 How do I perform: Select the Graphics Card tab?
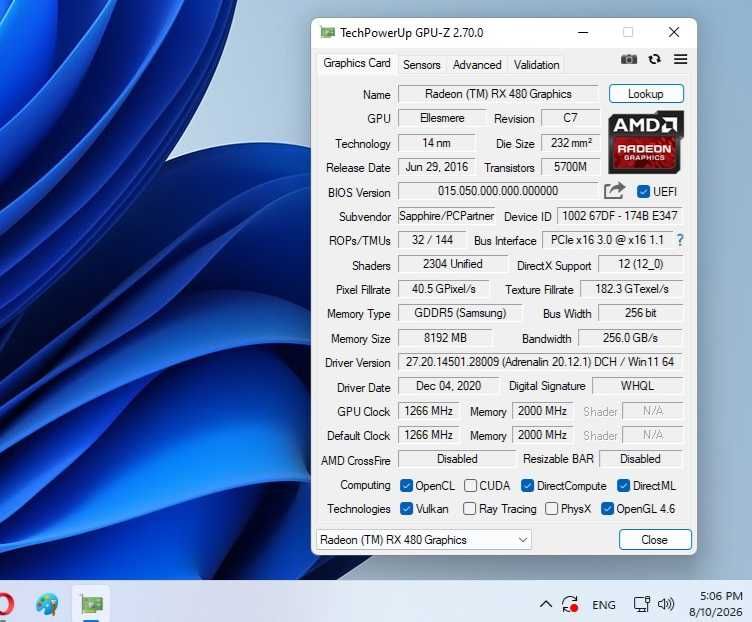[x=356, y=63]
